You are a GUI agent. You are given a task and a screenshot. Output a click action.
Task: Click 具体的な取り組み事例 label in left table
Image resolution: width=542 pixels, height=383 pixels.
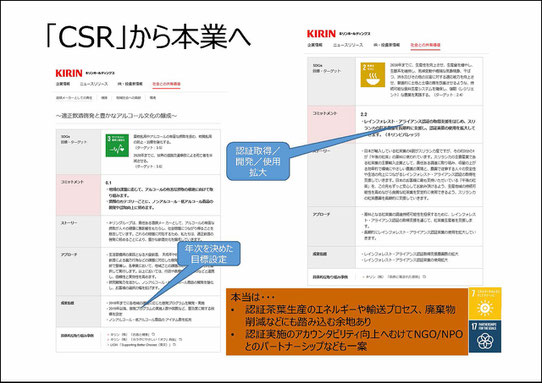(x=77, y=335)
